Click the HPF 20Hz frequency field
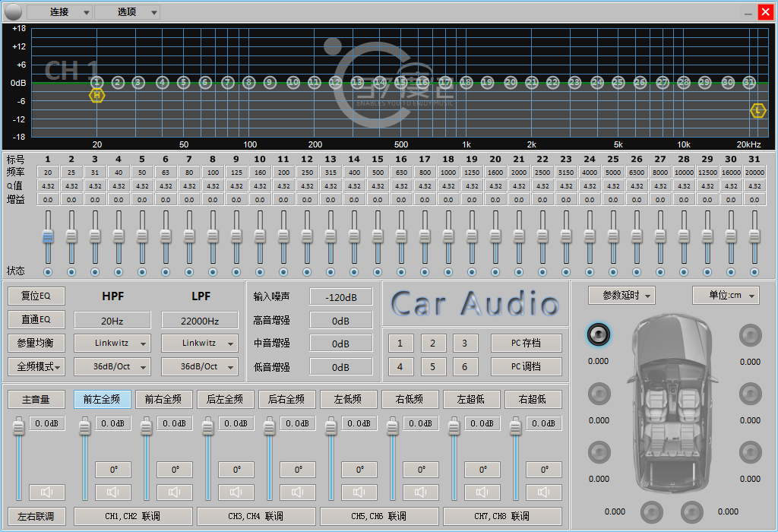This screenshot has width=778, height=532. pos(112,321)
